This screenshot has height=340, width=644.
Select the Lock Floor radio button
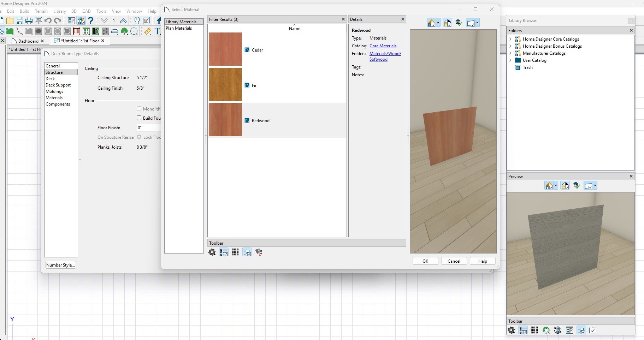[139, 137]
